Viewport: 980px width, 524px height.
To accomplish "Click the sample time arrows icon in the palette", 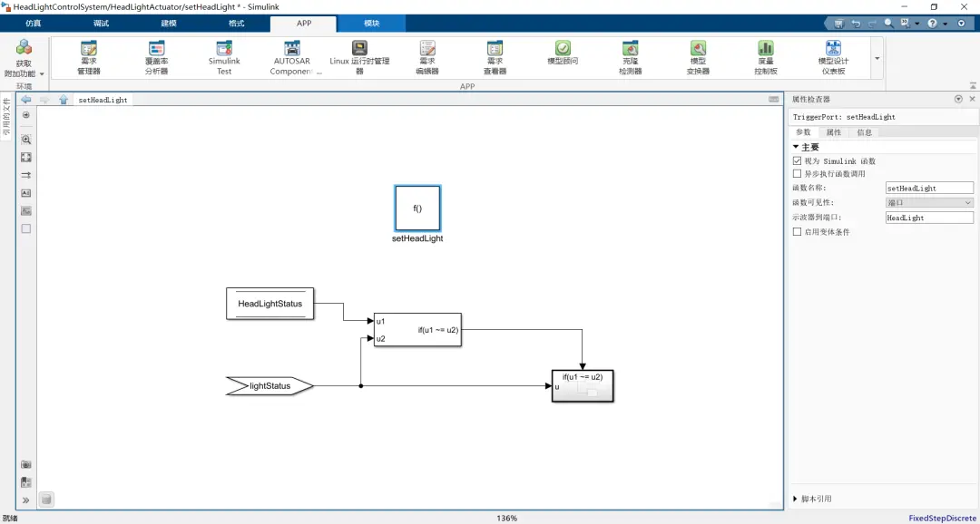I will [x=25, y=176].
